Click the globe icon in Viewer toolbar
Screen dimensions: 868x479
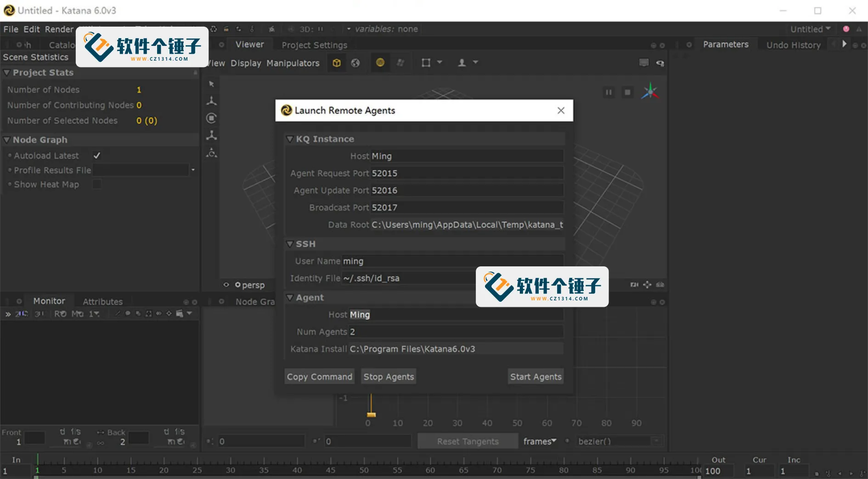[x=355, y=63]
